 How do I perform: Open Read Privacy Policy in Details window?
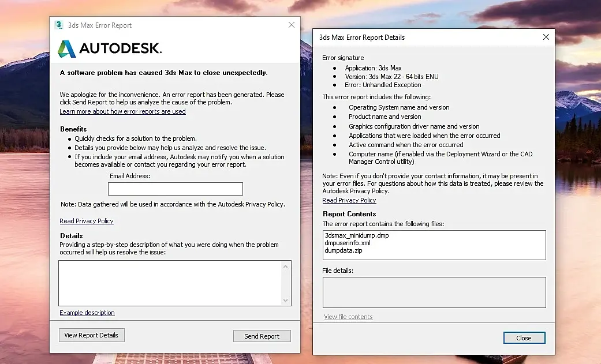pos(349,200)
